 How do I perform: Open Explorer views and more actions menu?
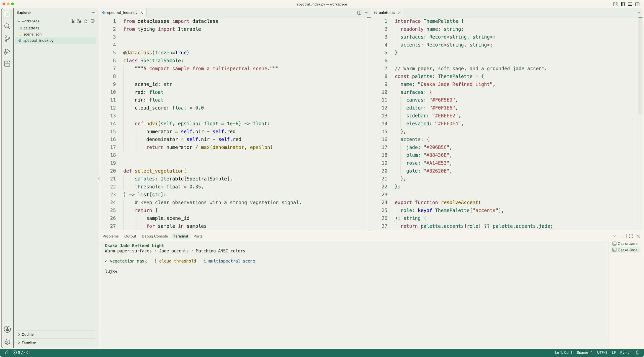coord(93,13)
